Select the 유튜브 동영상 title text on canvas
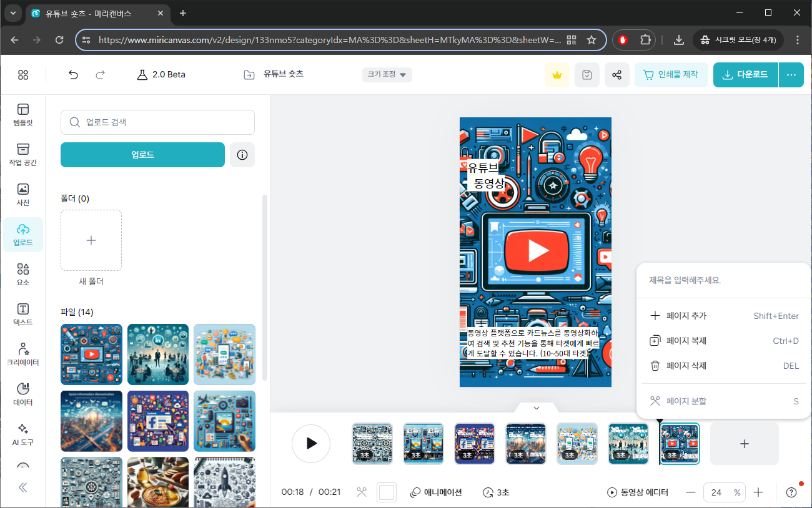 coord(487,175)
